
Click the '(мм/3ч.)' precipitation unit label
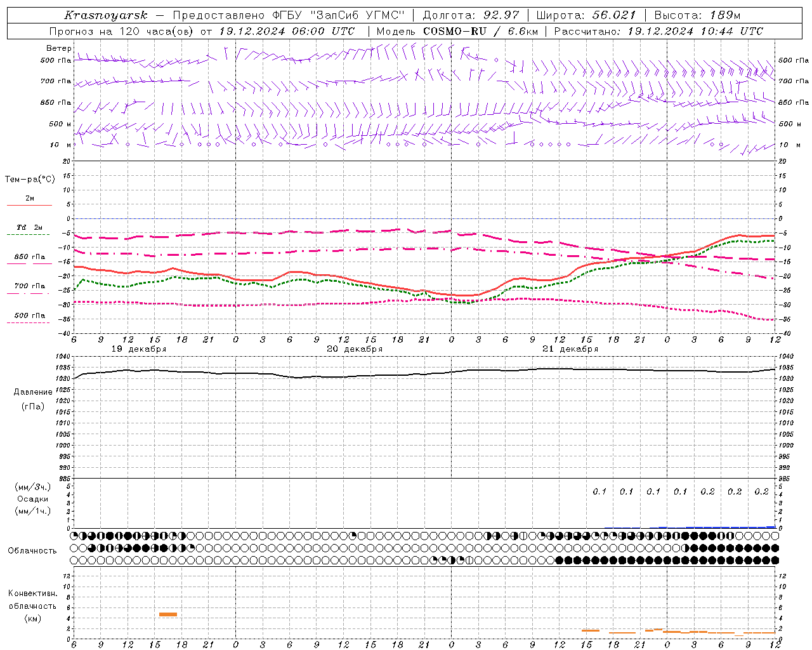coord(33,487)
